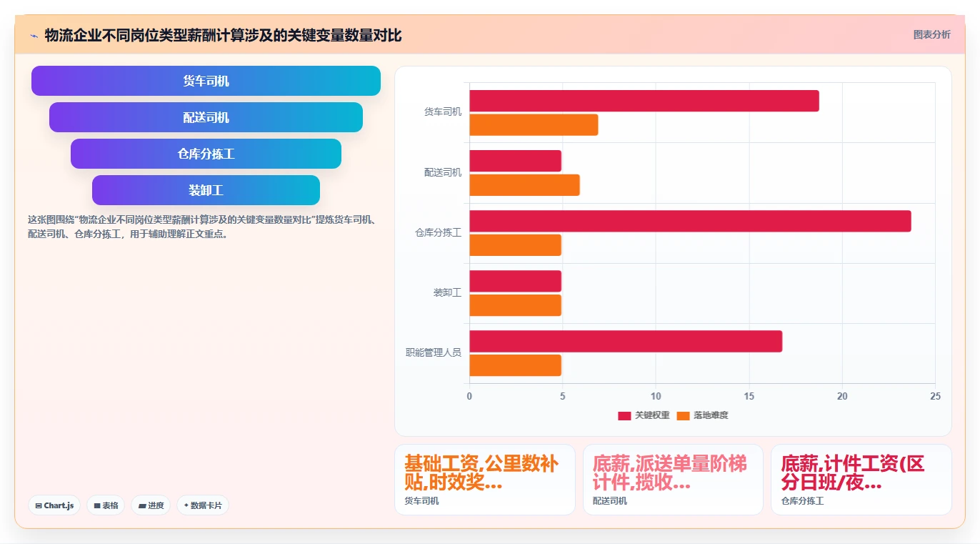
Task: Click the title icon beside 物流企业 heading
Action: [x=34, y=35]
